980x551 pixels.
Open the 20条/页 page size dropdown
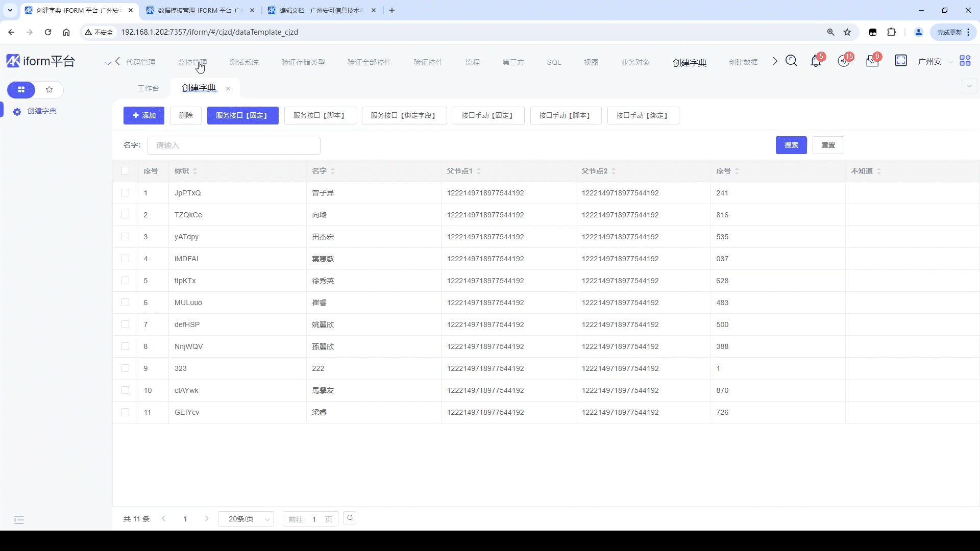(x=247, y=519)
